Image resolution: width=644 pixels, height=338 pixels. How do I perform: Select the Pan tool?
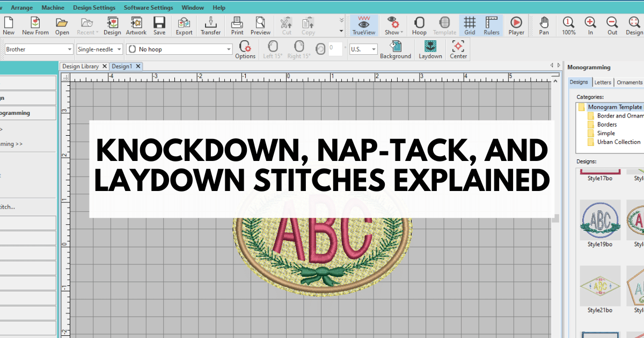(x=544, y=25)
